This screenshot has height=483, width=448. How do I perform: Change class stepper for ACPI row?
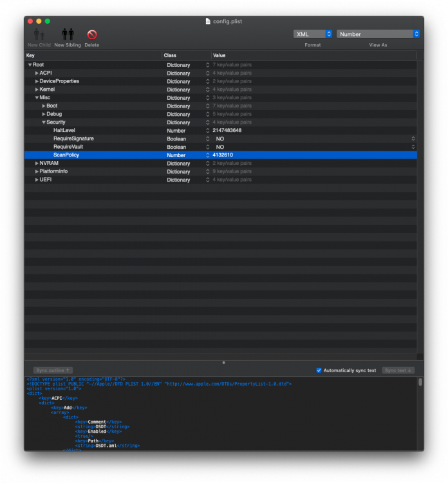pyautogui.click(x=207, y=73)
